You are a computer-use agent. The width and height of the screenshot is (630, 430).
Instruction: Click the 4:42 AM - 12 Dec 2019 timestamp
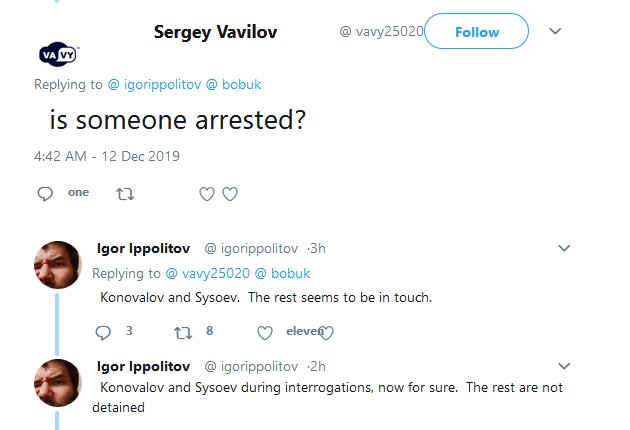[x=106, y=156]
